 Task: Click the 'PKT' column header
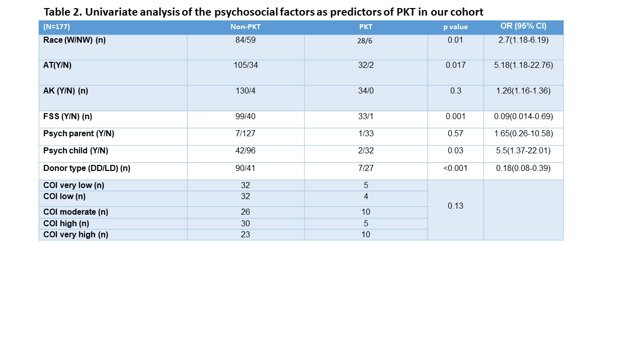pos(365,27)
